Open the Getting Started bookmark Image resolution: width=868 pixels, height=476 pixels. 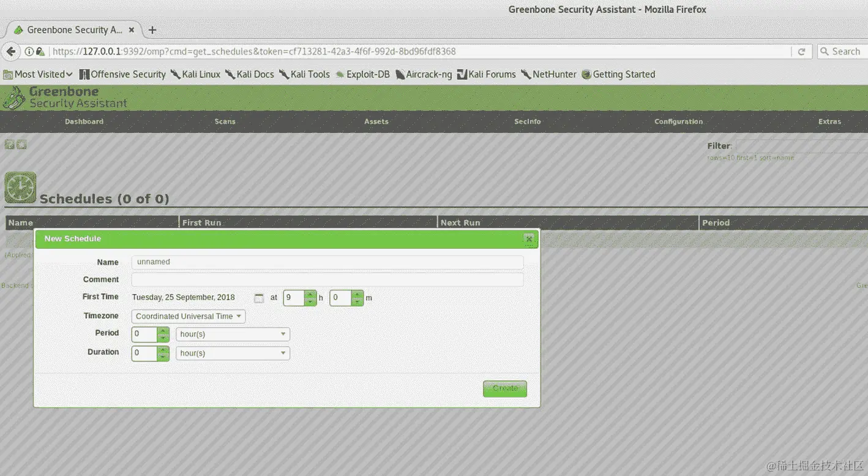pos(618,75)
